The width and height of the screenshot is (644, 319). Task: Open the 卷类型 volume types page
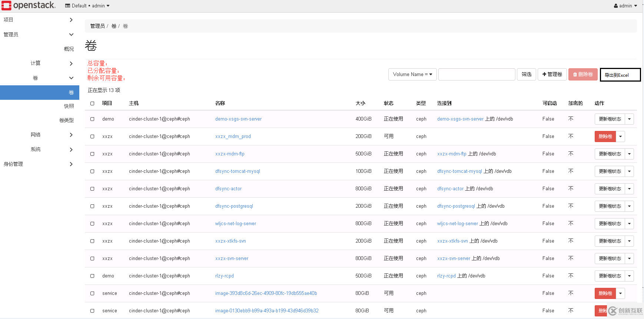66,120
